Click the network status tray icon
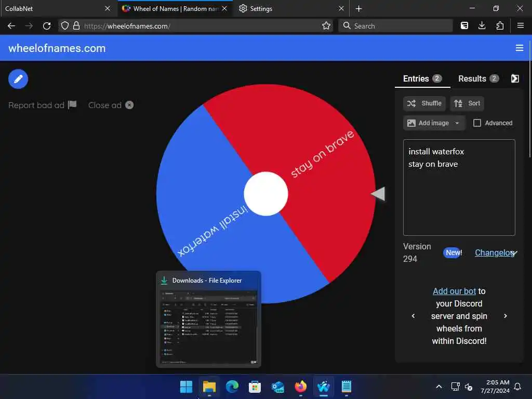 click(455, 387)
